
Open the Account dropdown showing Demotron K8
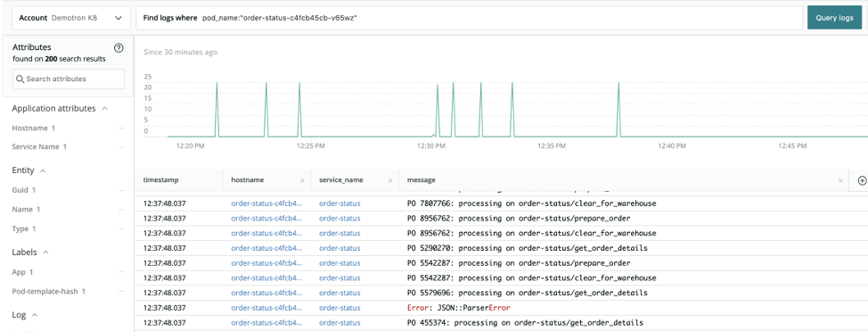tap(71, 18)
